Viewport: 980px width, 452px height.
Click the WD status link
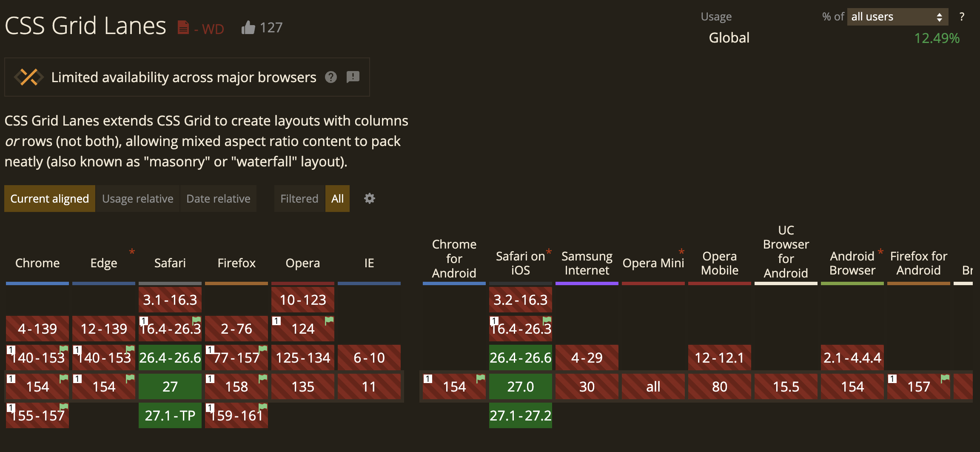coord(213,29)
